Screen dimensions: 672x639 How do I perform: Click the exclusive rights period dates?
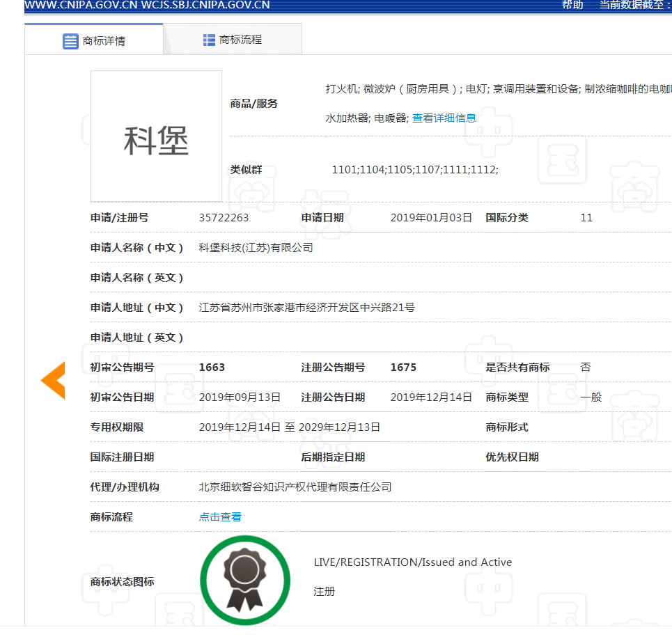290,427
